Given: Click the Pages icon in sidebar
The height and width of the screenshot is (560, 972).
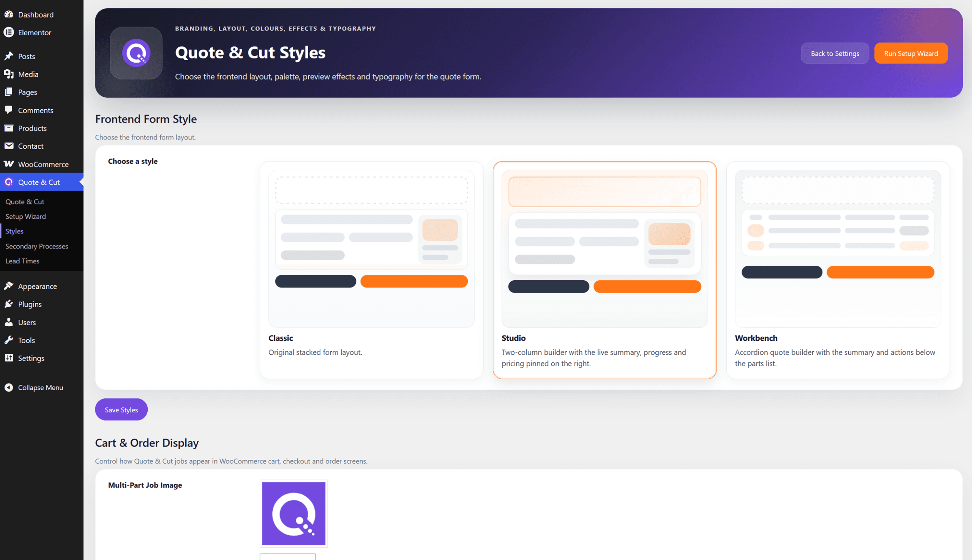Looking at the screenshot, I should tap(9, 92).
